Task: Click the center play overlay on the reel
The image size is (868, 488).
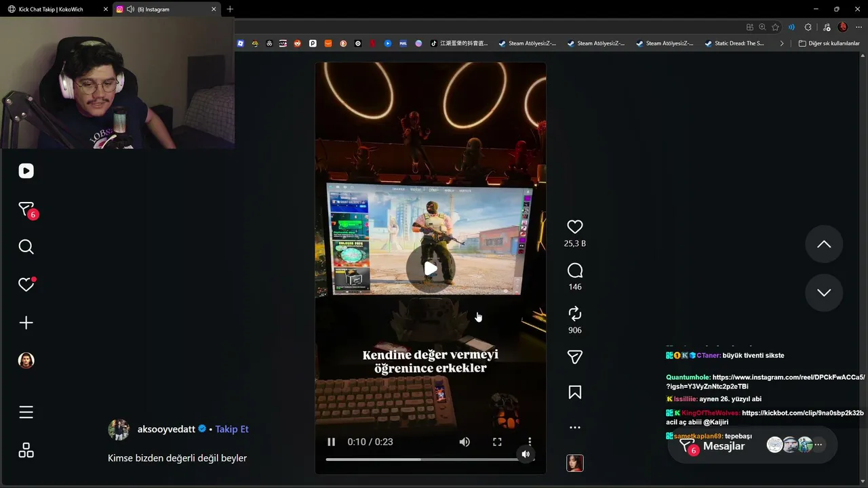Action: (431, 268)
